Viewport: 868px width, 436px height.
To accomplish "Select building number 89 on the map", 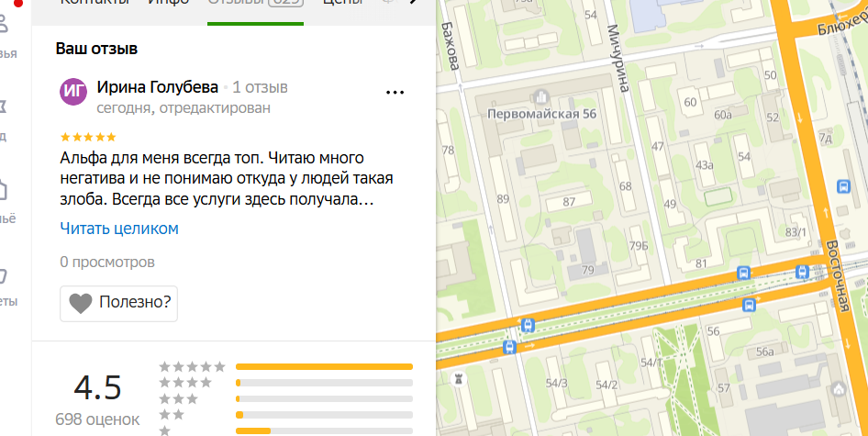I will coord(503,199).
